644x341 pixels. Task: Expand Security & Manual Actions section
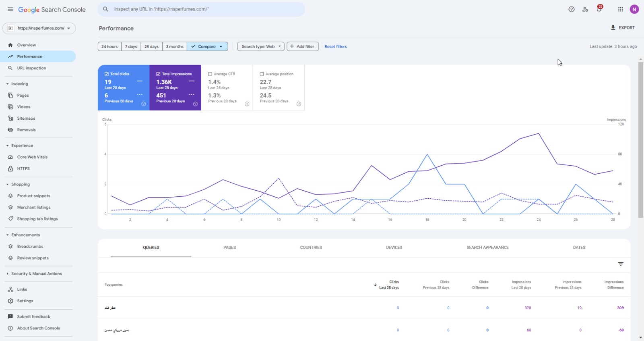click(7, 274)
